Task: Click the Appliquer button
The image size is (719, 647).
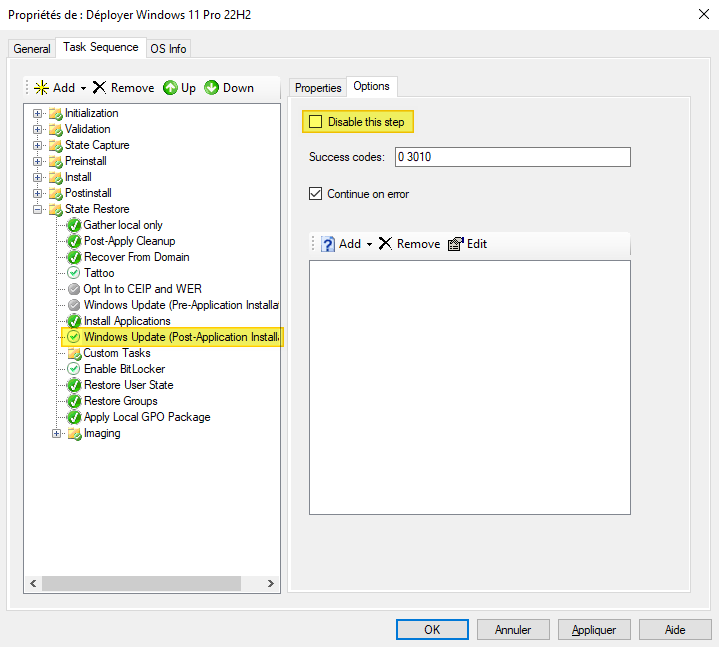Action: coord(594,630)
